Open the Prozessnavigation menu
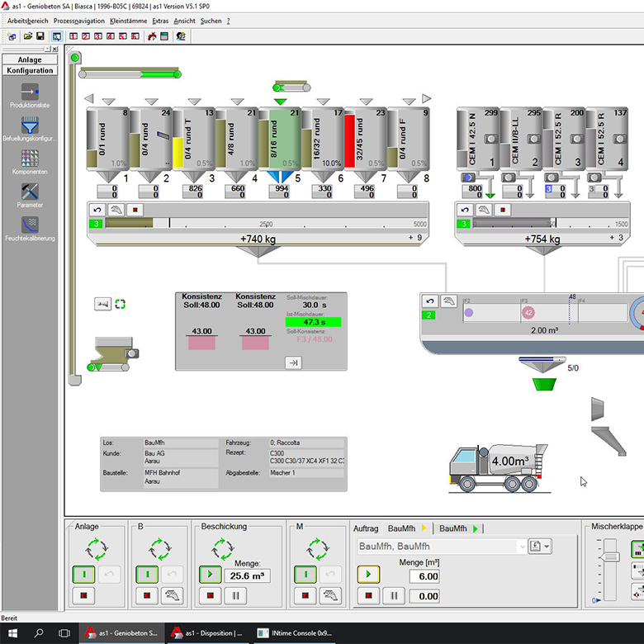This screenshot has width=644, height=644. [x=78, y=21]
